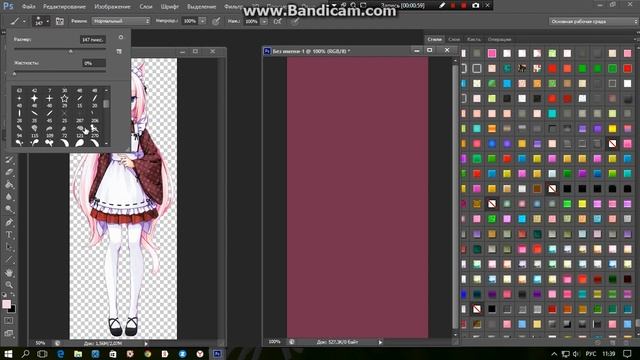
Task: Open the Выделение menu
Action: 201,7
